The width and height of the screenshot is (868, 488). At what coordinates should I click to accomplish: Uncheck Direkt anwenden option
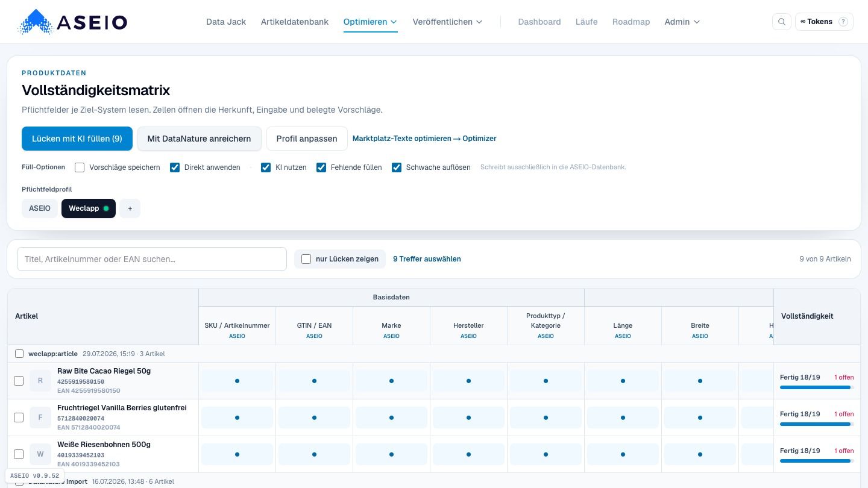pyautogui.click(x=175, y=167)
